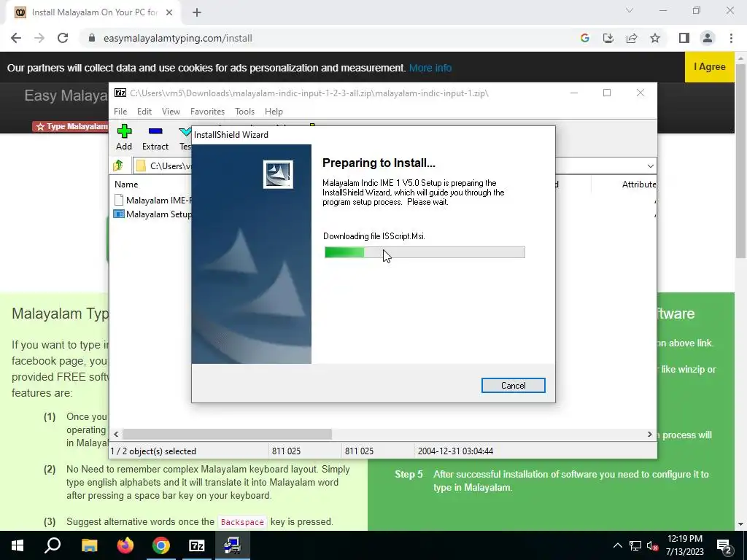
Task: Click the Google icon in address bar
Action: (584, 38)
